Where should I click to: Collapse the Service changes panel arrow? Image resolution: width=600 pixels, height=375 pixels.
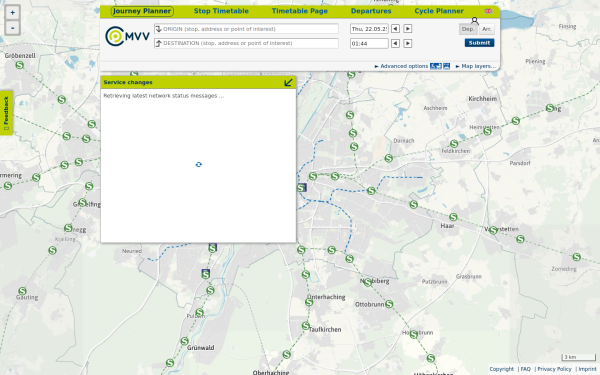coord(289,82)
